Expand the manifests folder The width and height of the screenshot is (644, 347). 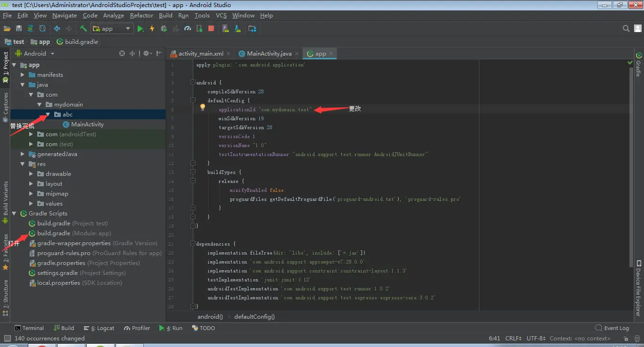[23, 75]
